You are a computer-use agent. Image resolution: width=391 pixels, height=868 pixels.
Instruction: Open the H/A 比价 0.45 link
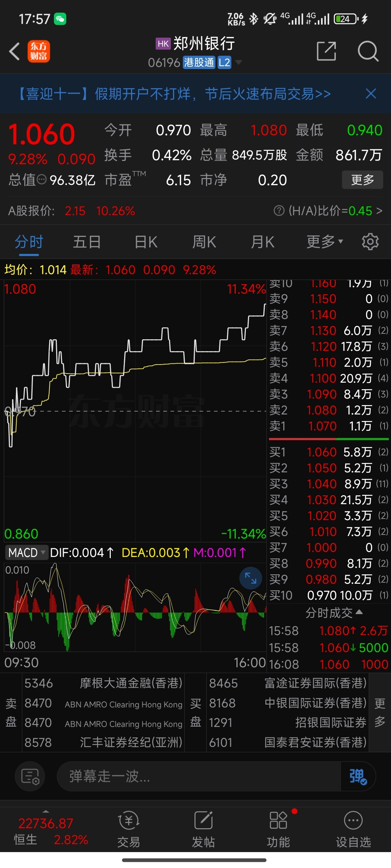[x=328, y=210]
